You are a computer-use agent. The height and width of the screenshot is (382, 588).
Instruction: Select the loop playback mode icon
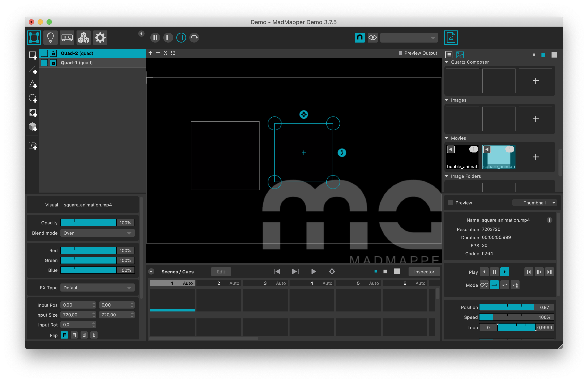click(484, 285)
